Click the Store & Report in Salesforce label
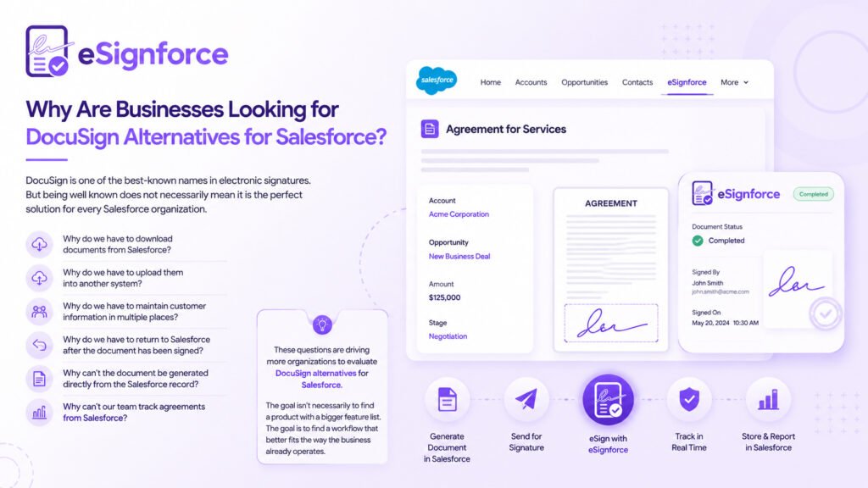The height and width of the screenshot is (488, 868). click(768, 442)
